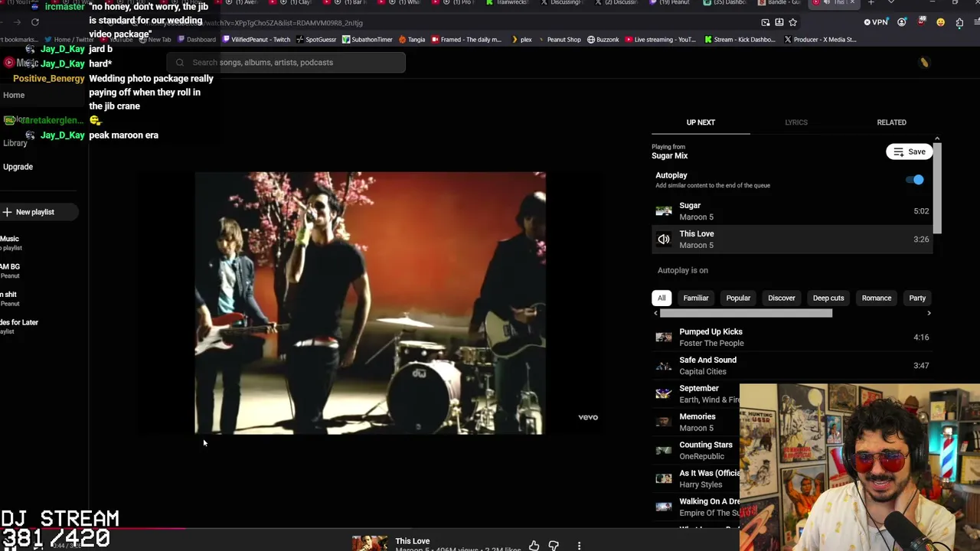Click the left arrow of chip scroller
980x551 pixels.
[x=655, y=313]
